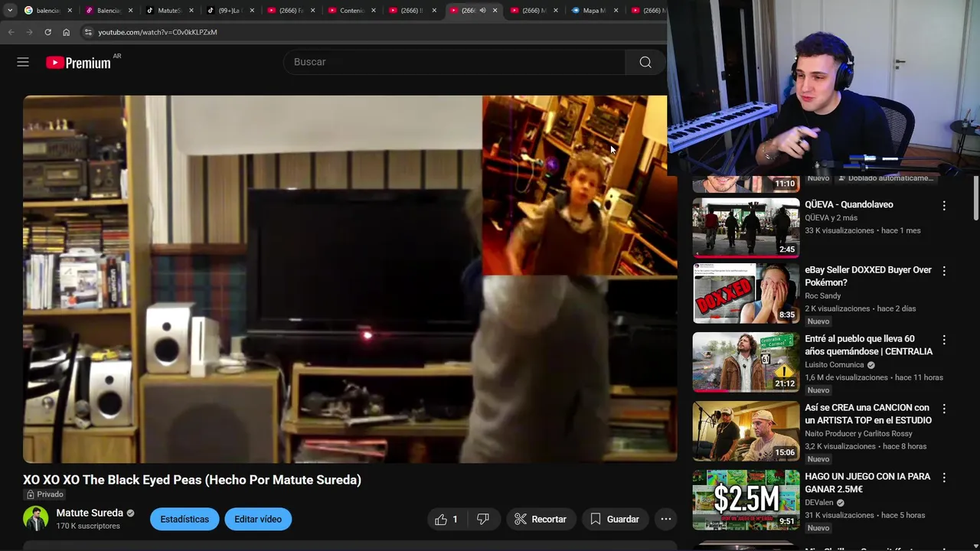Close the Google 'balenciaga' tab
Image resolution: width=980 pixels, height=551 pixels.
pos(70,11)
